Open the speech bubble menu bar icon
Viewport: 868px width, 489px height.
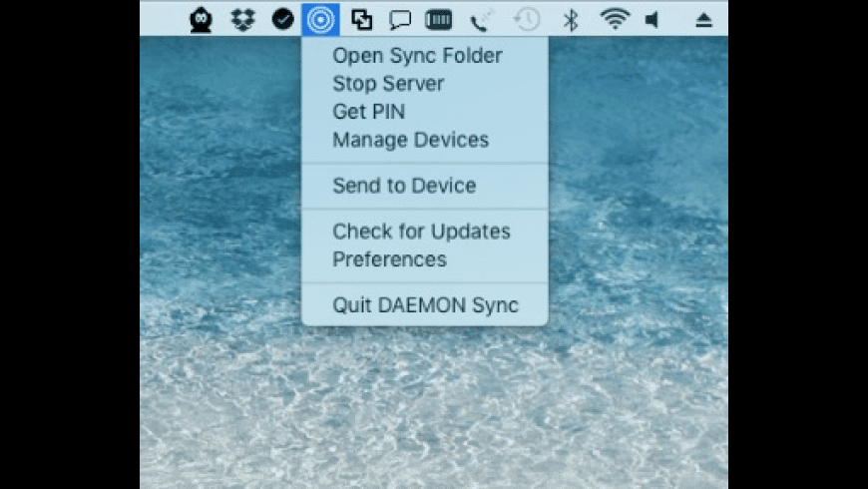[x=400, y=20]
